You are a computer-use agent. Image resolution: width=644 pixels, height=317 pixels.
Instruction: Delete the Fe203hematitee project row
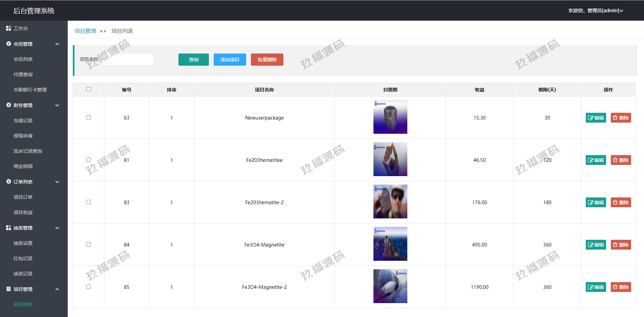click(x=621, y=160)
